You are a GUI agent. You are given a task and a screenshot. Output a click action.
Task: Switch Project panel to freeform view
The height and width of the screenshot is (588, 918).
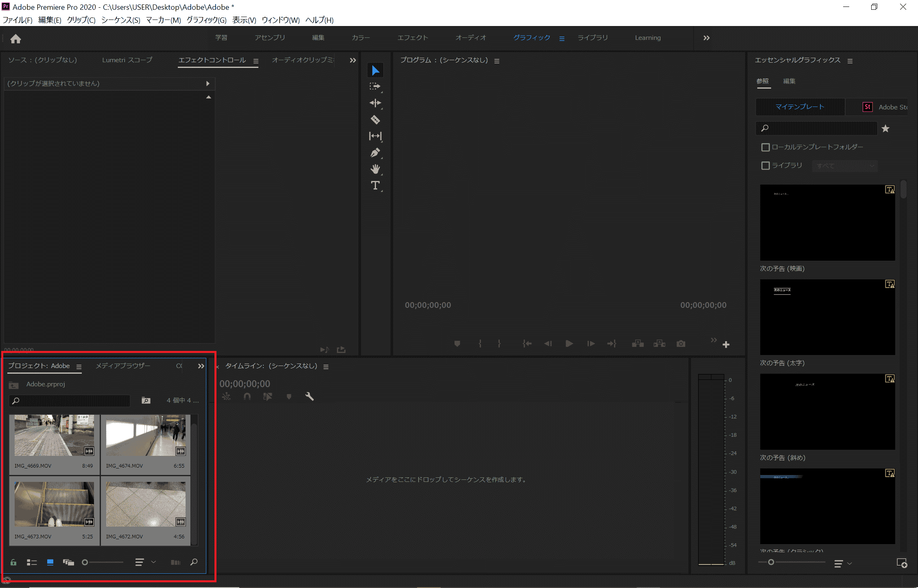pyautogui.click(x=68, y=562)
